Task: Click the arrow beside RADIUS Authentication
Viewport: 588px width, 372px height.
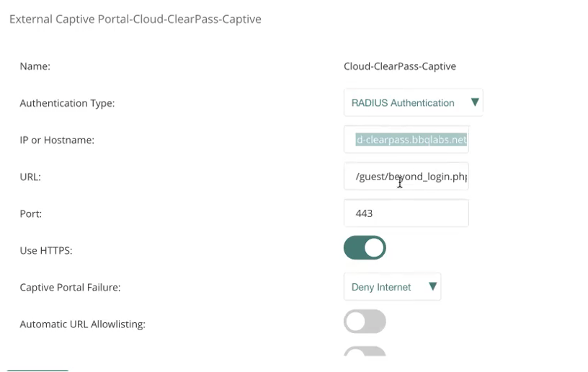Action: (x=474, y=102)
